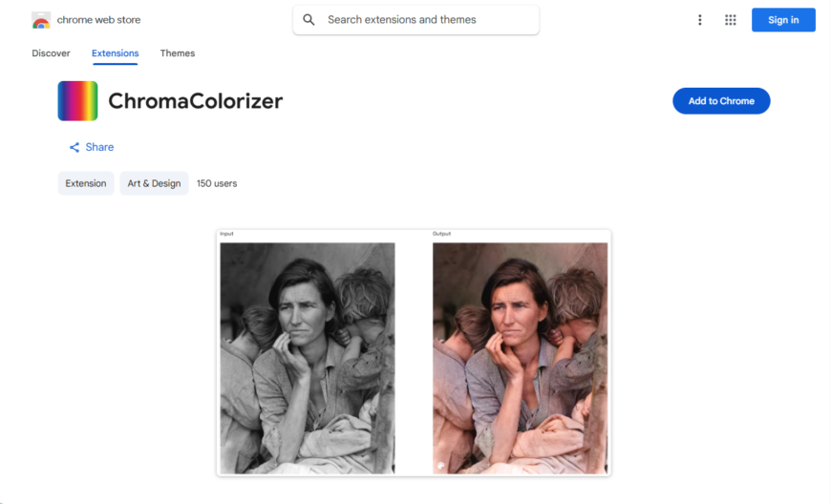The width and height of the screenshot is (831, 504).
Task: Click the Share link text
Action: (x=99, y=147)
